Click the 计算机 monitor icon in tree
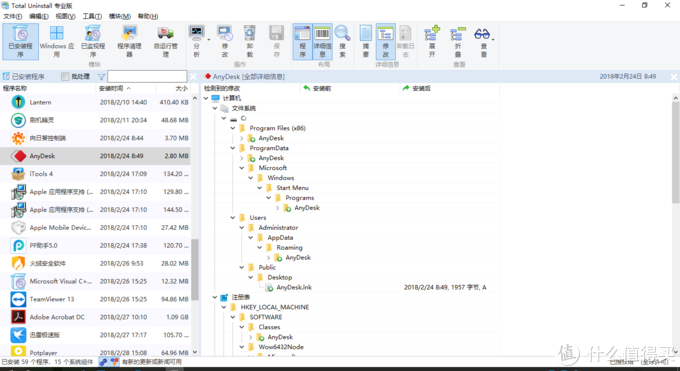 coord(216,98)
